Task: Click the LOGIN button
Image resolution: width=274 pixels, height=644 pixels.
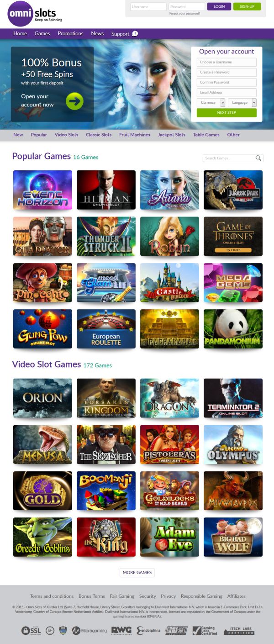Action: pos(219,7)
